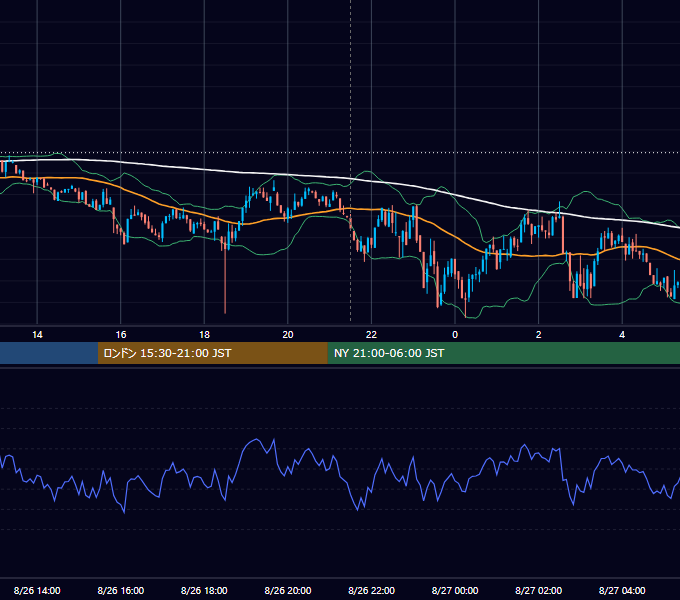680x600 pixels.
Task: Click the hour label 18 under the price chart
Action: coord(204,334)
